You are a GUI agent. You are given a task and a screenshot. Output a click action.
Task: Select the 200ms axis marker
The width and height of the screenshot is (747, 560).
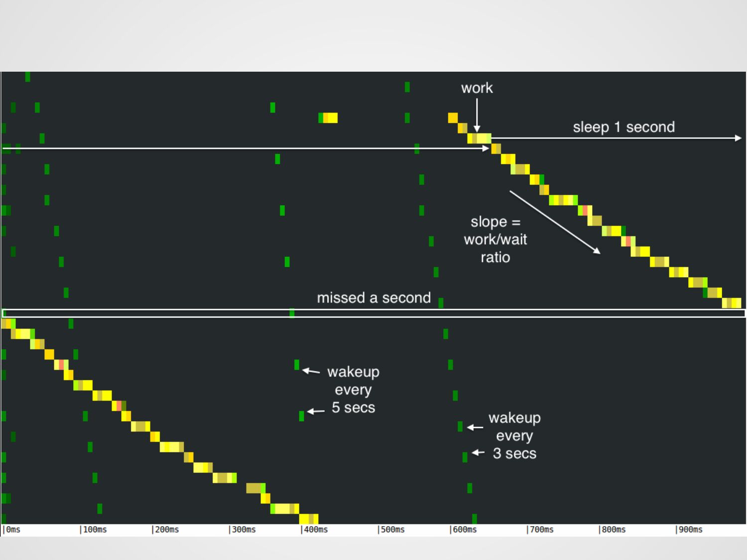coord(166,530)
